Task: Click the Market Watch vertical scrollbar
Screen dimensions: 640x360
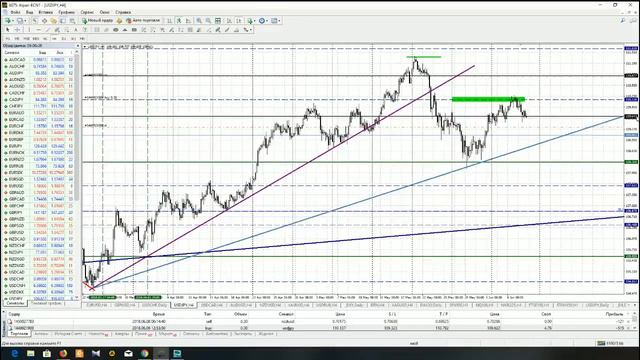Action: pos(77,176)
